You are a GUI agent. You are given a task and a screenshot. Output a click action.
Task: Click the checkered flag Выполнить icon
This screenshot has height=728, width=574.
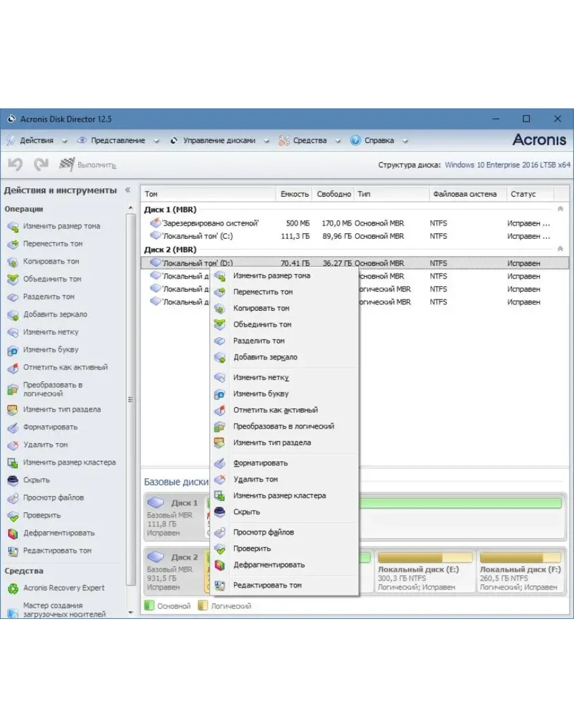[67, 165]
